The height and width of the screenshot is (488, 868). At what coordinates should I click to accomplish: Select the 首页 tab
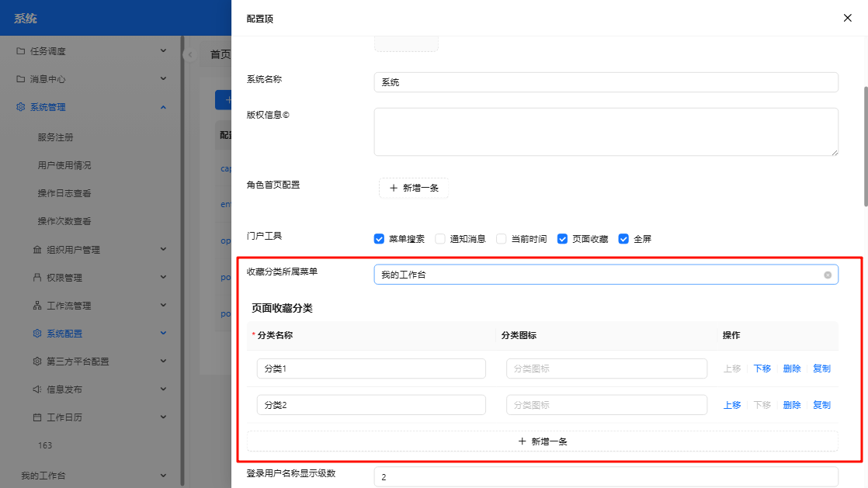220,54
